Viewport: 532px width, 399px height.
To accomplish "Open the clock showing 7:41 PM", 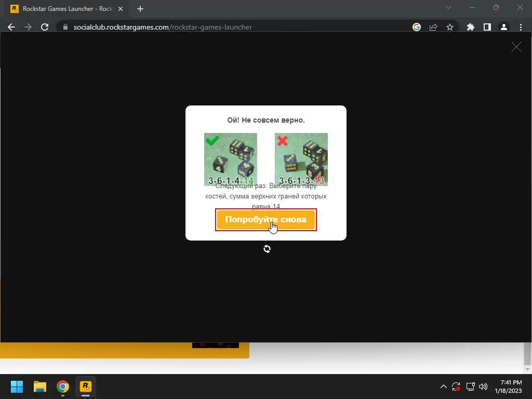I will (508, 387).
